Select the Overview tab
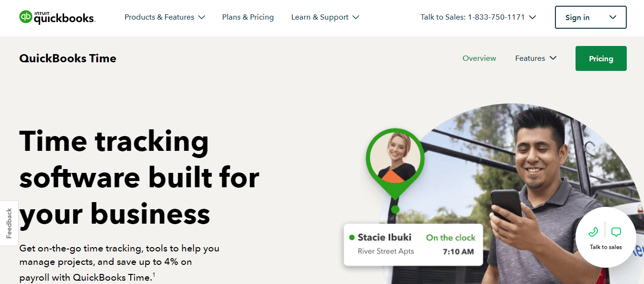The width and height of the screenshot is (644, 284). (x=479, y=58)
